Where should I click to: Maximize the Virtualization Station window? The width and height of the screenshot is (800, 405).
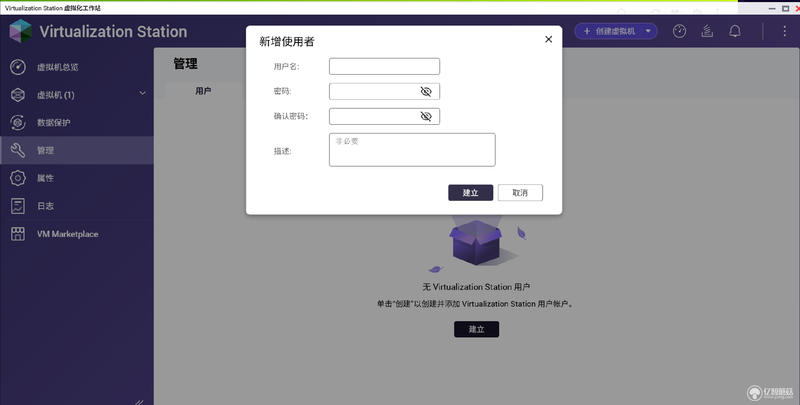pyautogui.click(x=786, y=8)
